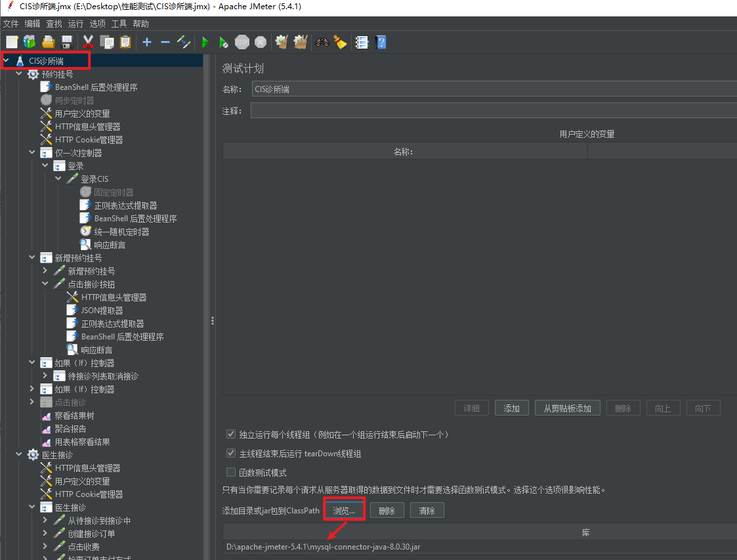This screenshot has height=560, width=737.
Task: Open the Templates toolbar icon
Action: (30, 42)
